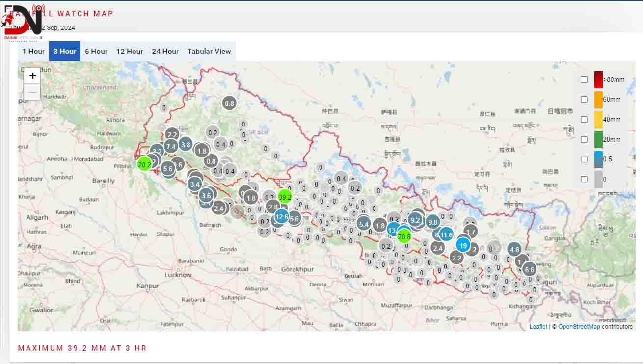
Task: Select the green 20.2 rainfall marker
Action: point(145,165)
